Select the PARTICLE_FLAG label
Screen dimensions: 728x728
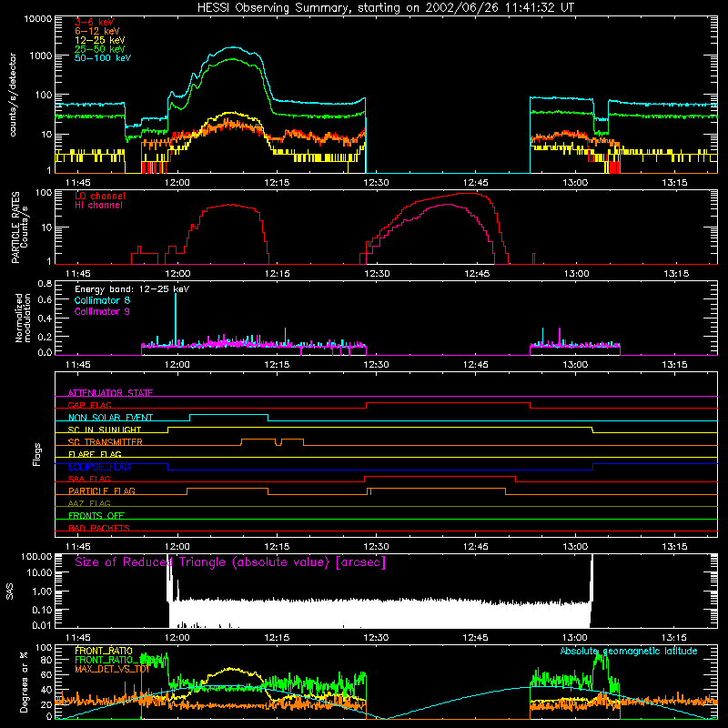(x=102, y=490)
